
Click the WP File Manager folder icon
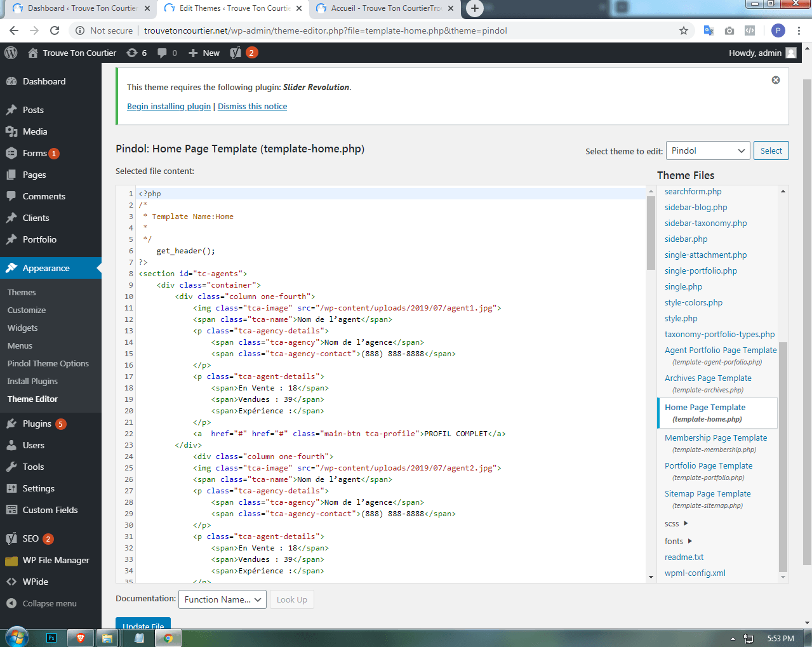click(x=11, y=560)
